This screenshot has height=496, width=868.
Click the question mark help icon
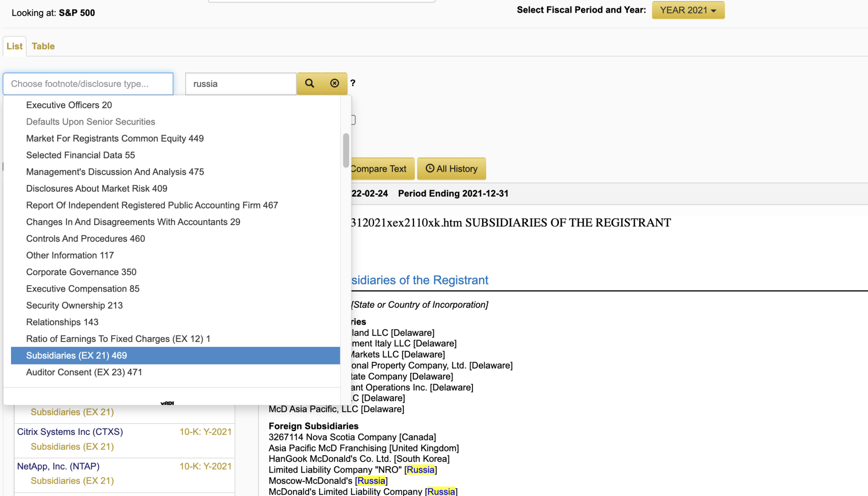353,84
